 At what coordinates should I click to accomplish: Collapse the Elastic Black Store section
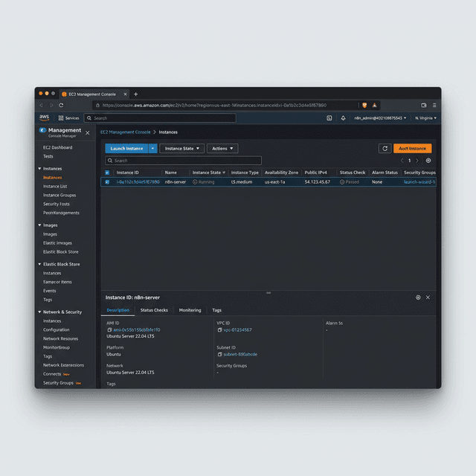39,265
